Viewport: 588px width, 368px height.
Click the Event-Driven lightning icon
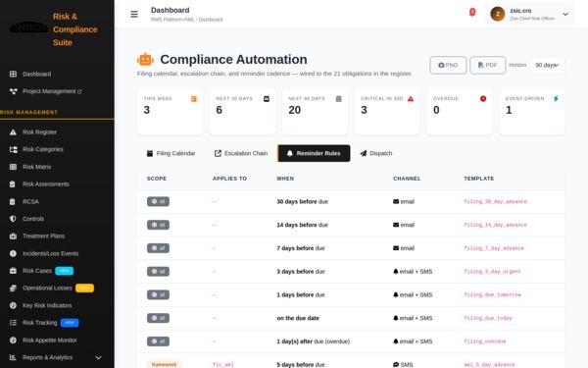[x=556, y=99]
